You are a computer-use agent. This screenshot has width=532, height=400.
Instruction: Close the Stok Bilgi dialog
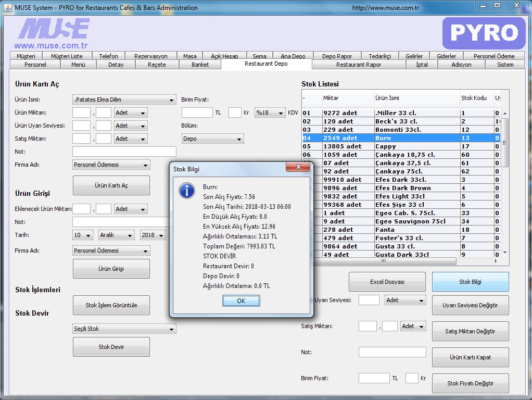click(298, 166)
